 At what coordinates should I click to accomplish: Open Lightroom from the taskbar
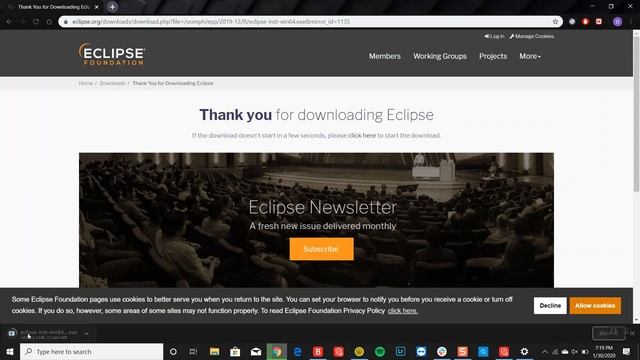[x=400, y=351]
